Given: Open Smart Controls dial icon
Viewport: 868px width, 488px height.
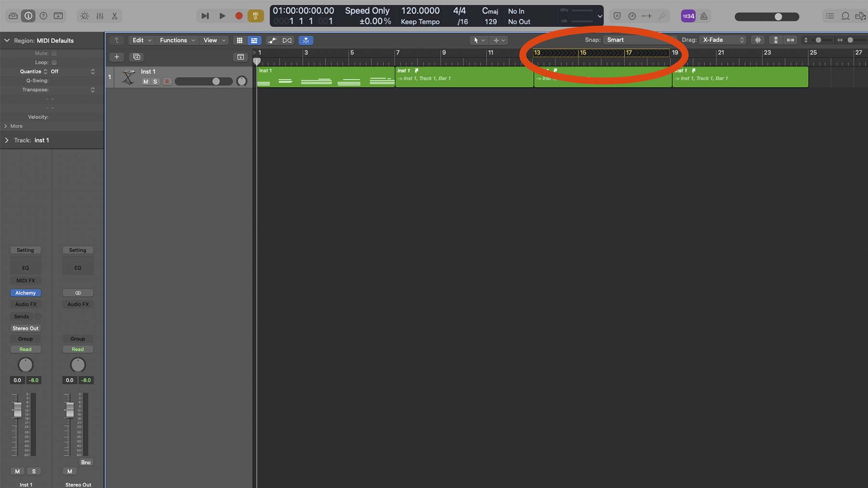Looking at the screenshot, I should coord(84,16).
